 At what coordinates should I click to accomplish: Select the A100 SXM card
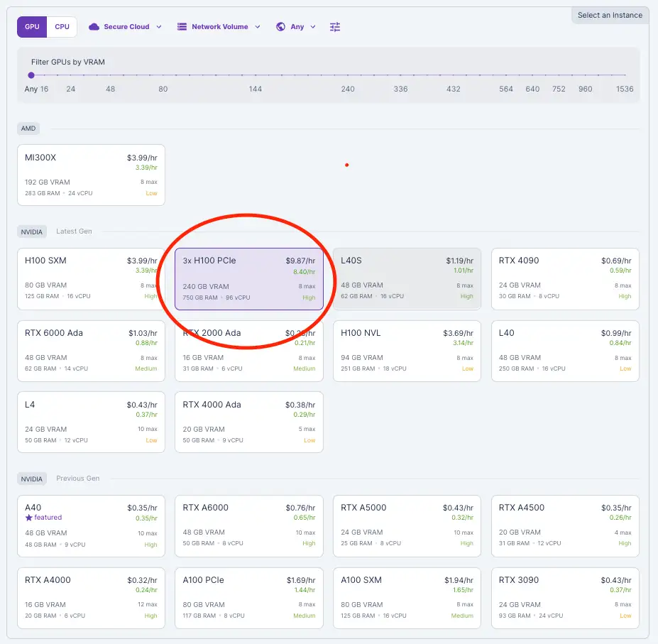tap(407, 599)
